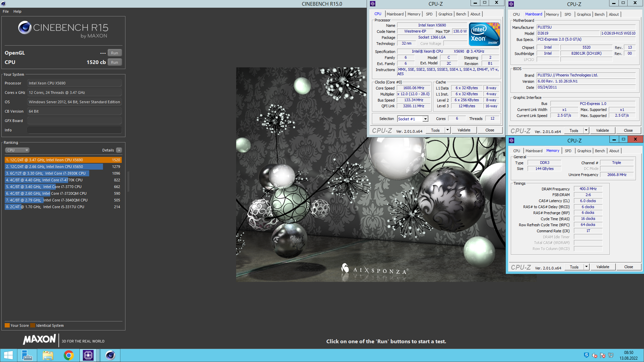The image size is (644, 362).
Task: Expand Tools dropdown arrow in CPU-Z Mainboard window
Action: pos(586,130)
